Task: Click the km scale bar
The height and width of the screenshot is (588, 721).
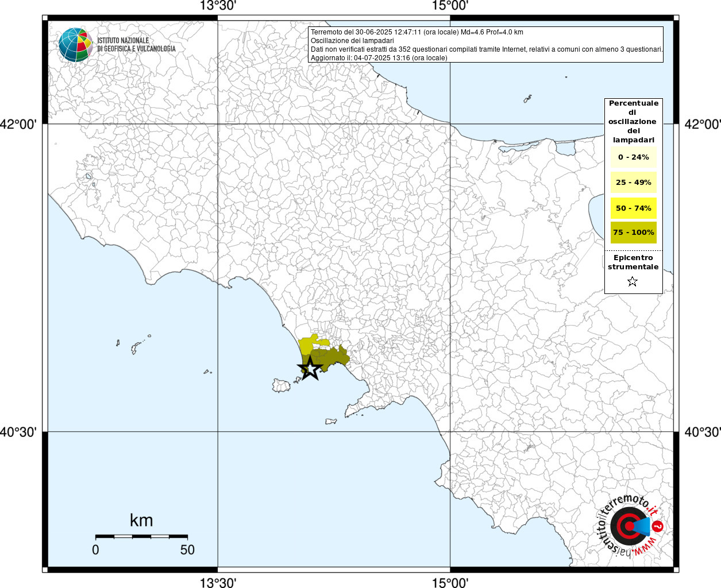Action: tap(141, 536)
